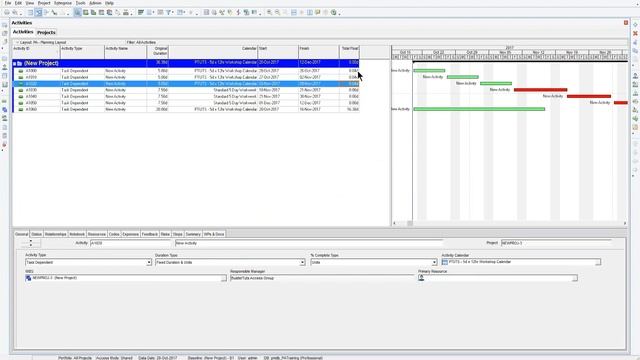Click the Activity ID input field showing A1020
Image resolution: width=640 pixels, height=360 pixels.
click(x=130, y=243)
